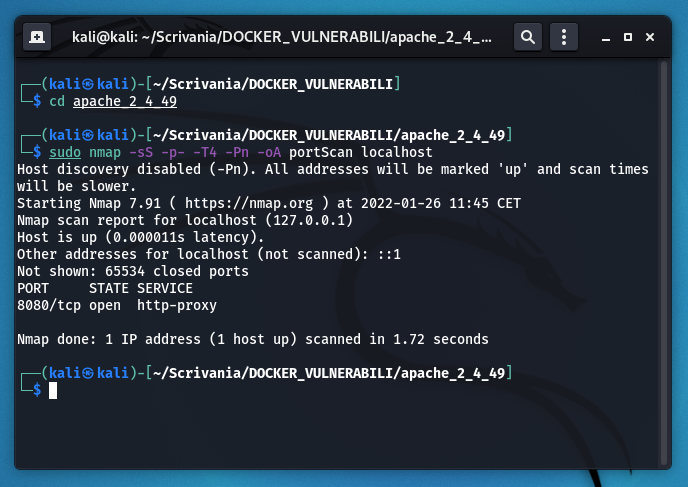Click the SERVICE column header
688x487 pixels.
pos(165,289)
